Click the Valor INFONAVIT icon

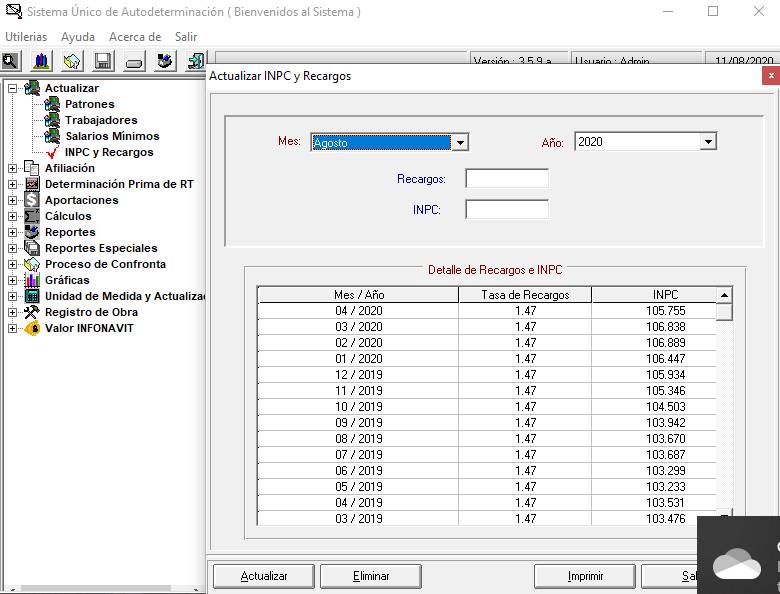tap(32, 328)
